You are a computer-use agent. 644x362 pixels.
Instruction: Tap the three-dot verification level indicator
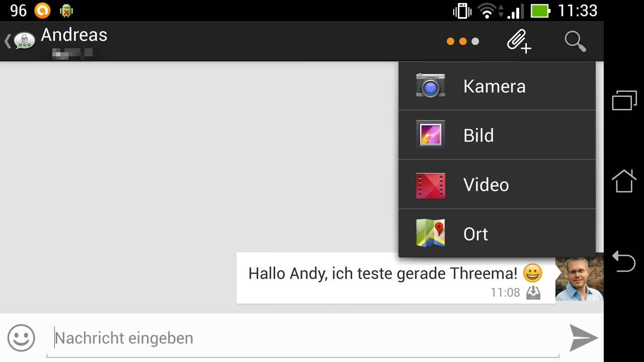point(463,41)
